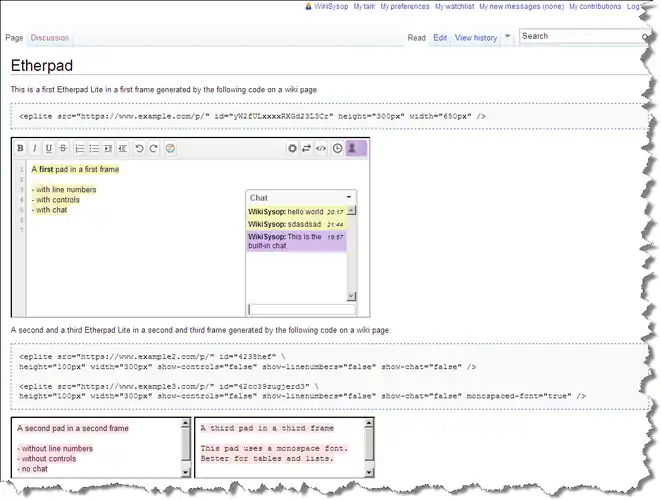Insert ordered list in Etherpad

coord(80,148)
